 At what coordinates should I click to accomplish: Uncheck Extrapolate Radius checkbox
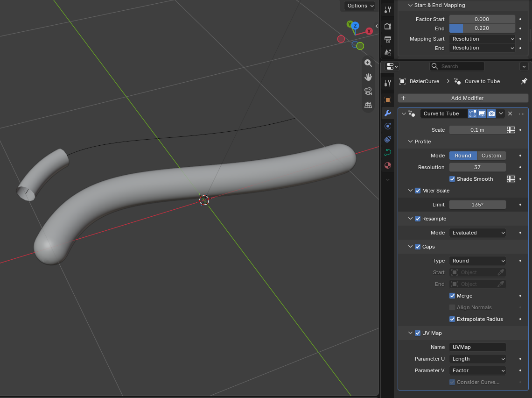452,319
